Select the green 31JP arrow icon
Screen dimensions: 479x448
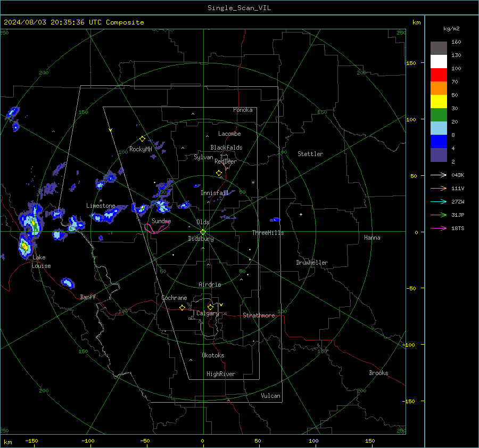click(439, 215)
